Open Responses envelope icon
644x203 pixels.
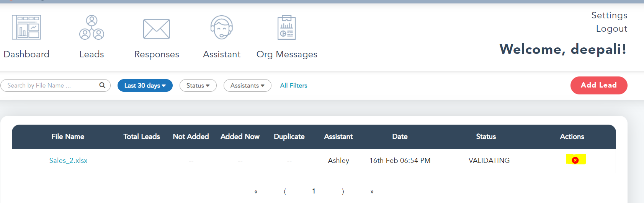point(157,29)
